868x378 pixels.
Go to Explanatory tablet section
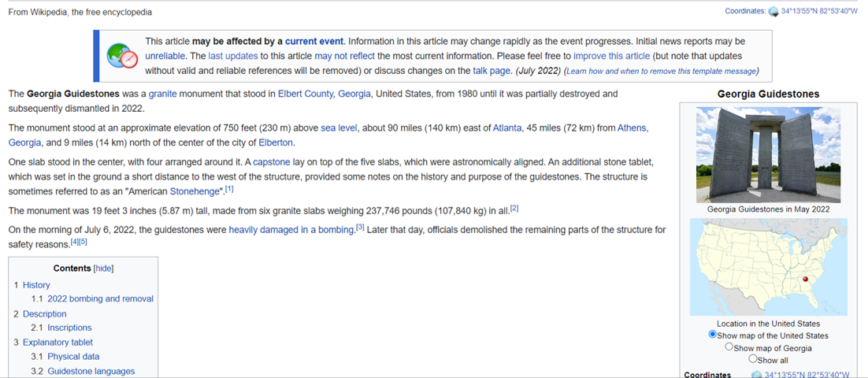click(x=57, y=342)
